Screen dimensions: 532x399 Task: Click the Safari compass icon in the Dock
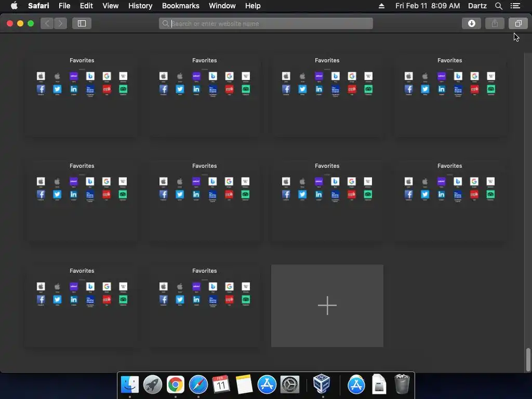[198, 384]
